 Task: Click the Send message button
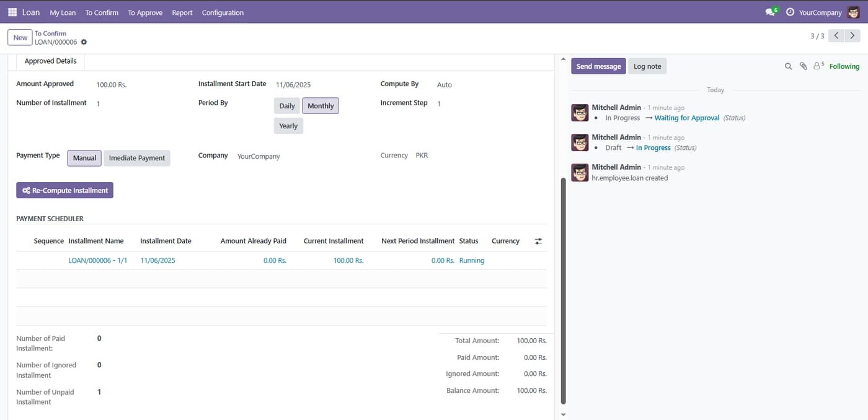tap(598, 66)
